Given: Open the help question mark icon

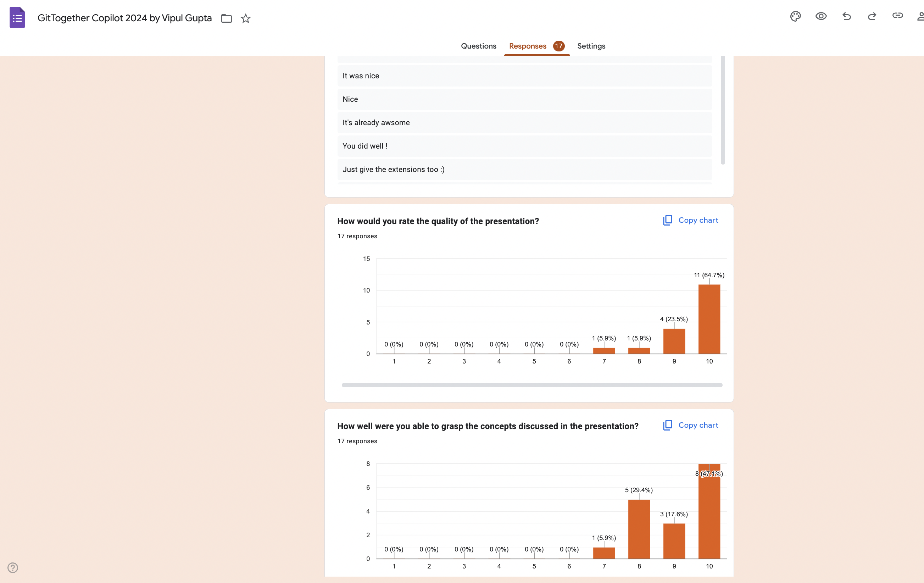Looking at the screenshot, I should click(13, 567).
